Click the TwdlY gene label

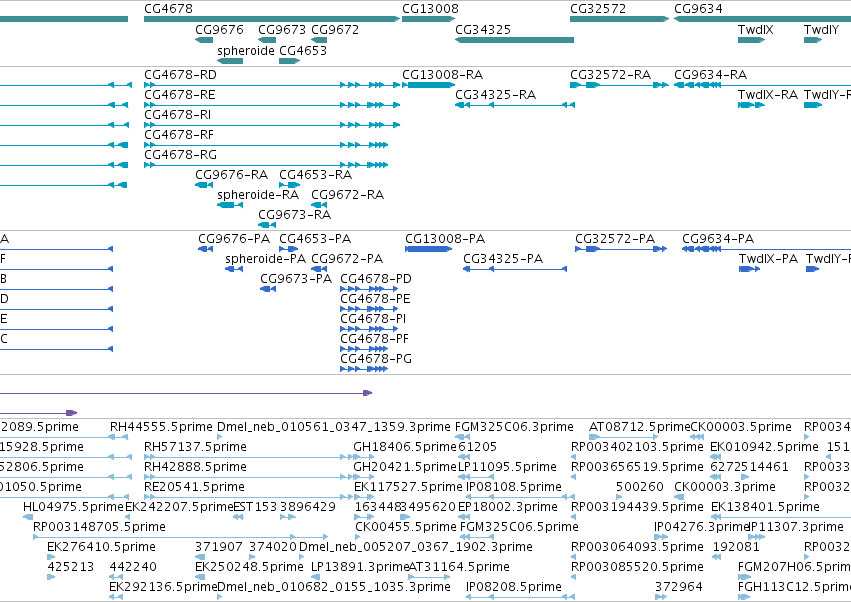821,30
